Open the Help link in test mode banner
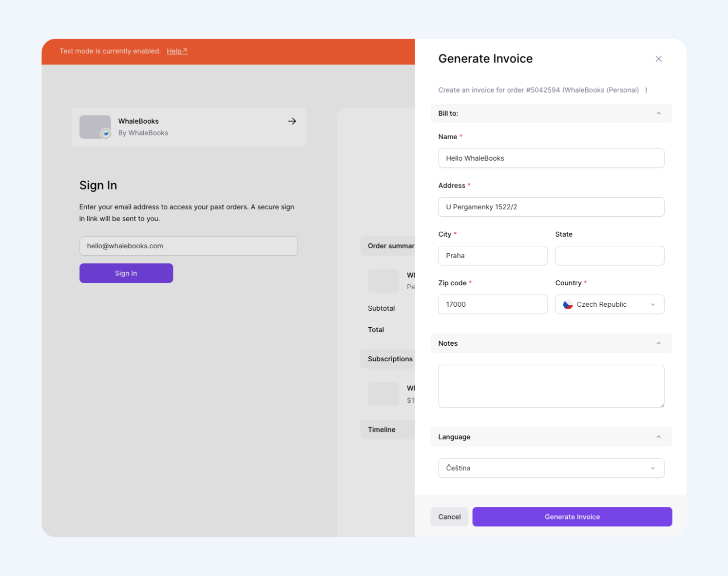 pyautogui.click(x=177, y=51)
